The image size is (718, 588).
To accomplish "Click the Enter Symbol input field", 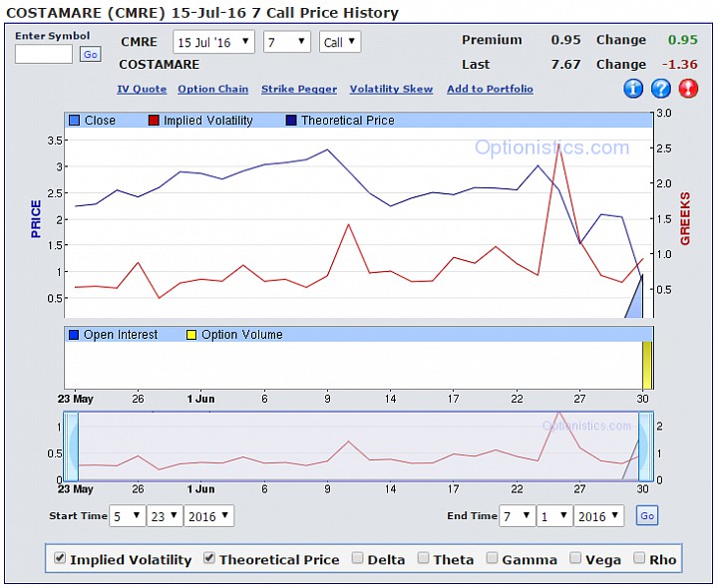I will pos(44,54).
